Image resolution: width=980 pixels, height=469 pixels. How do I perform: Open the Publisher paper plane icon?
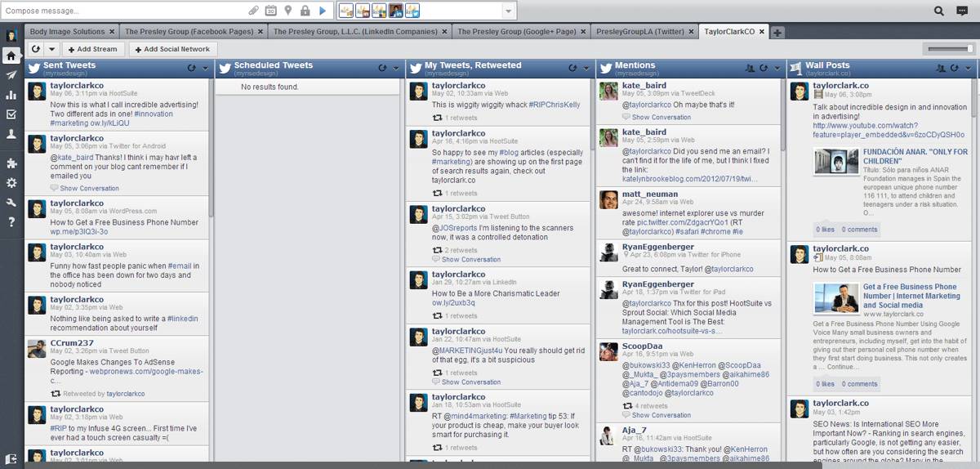[11, 75]
